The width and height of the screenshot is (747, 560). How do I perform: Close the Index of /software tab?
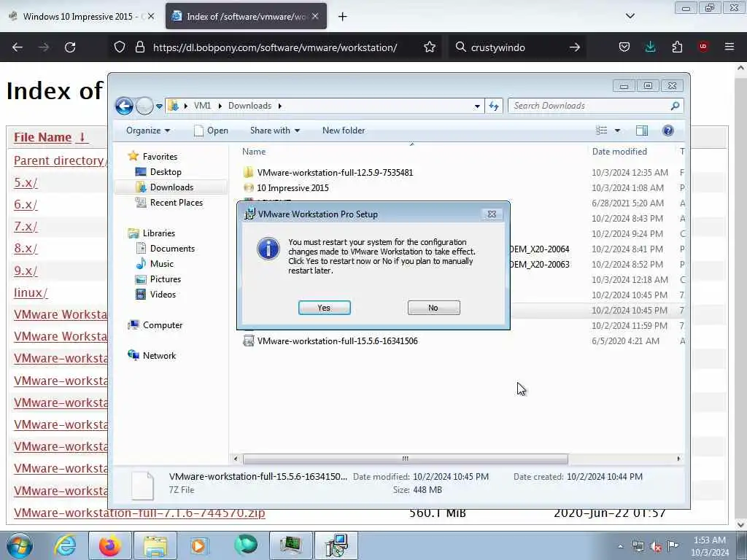pos(315,16)
